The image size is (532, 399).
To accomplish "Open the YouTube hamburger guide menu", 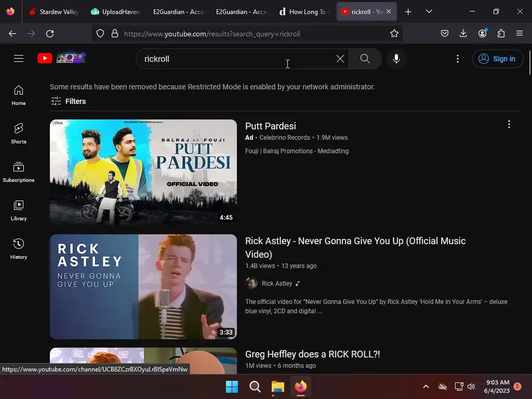I will click(19, 59).
